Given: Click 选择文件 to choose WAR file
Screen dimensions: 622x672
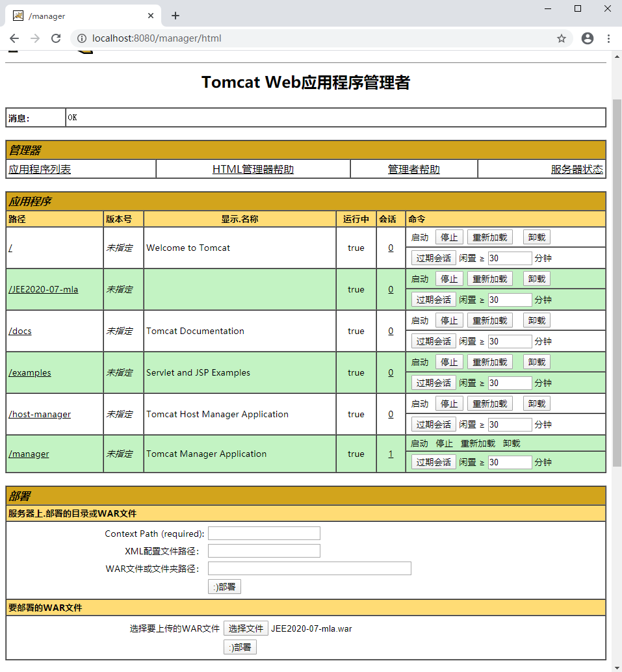Looking at the screenshot, I should [246, 628].
